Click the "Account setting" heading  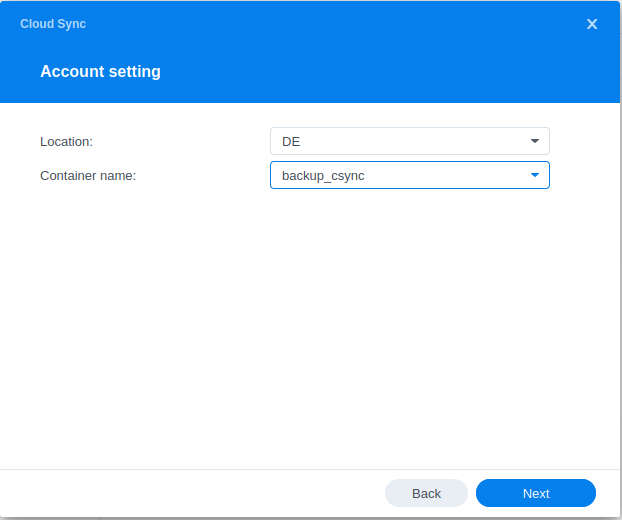(x=100, y=72)
